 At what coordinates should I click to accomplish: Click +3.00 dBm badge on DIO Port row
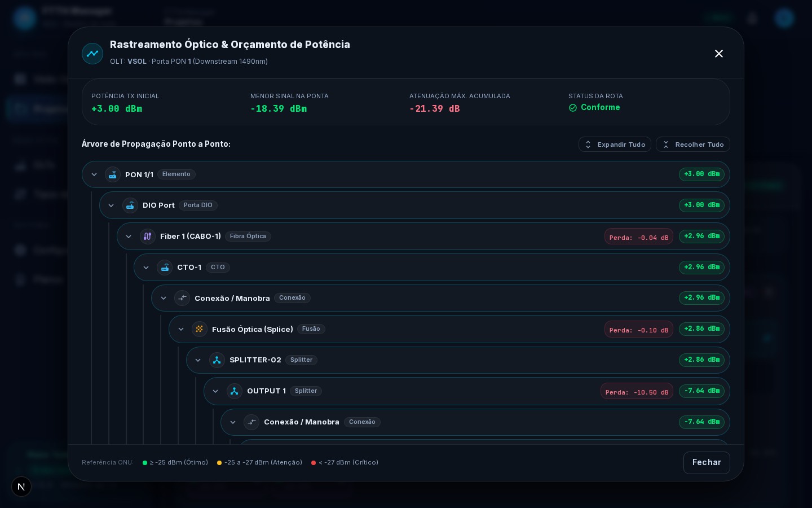tap(701, 205)
